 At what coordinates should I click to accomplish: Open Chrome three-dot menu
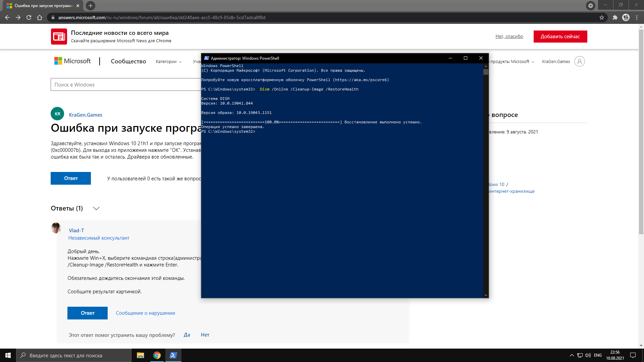pos(637,17)
